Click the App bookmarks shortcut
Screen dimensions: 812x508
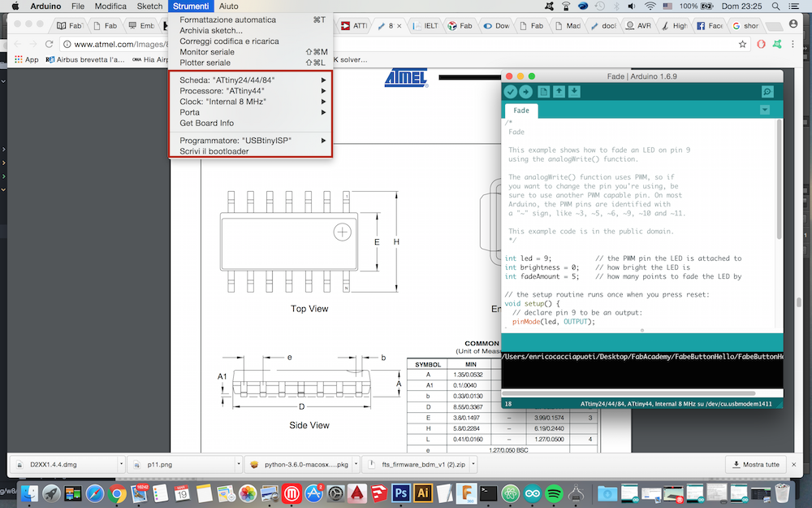coord(27,59)
